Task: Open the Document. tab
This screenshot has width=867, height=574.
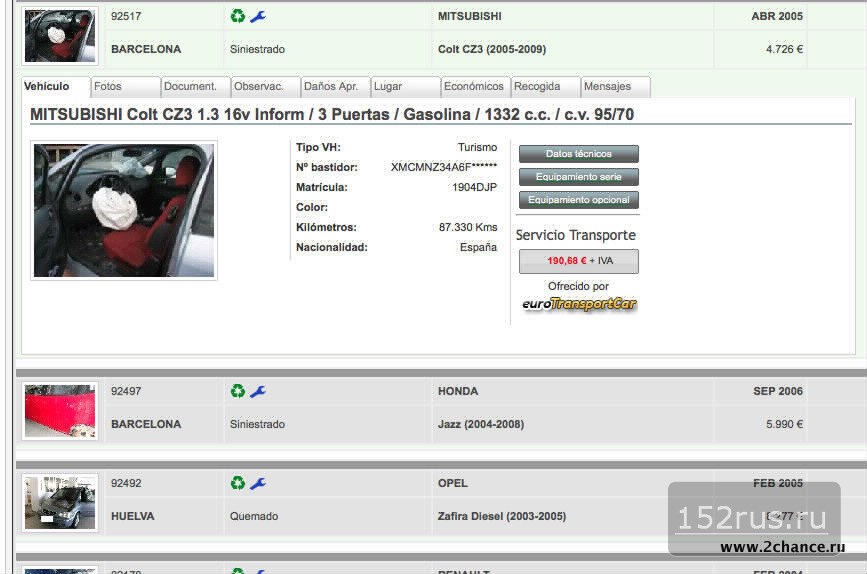Action: pyautogui.click(x=195, y=87)
